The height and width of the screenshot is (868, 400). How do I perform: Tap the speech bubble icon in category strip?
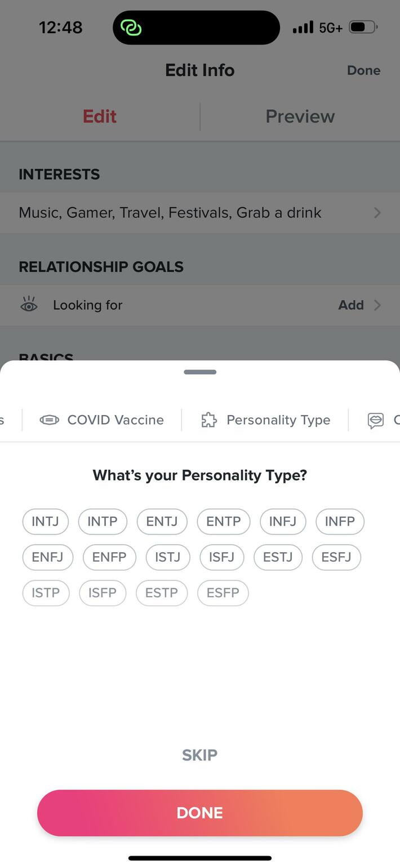tap(375, 421)
